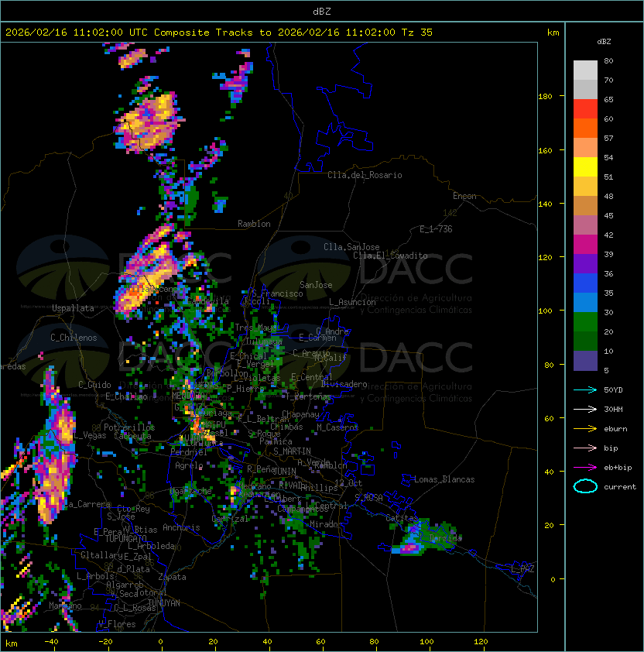644x652 pixels.
Task: Click the 'Agrelo' map label
Action: coord(189,465)
